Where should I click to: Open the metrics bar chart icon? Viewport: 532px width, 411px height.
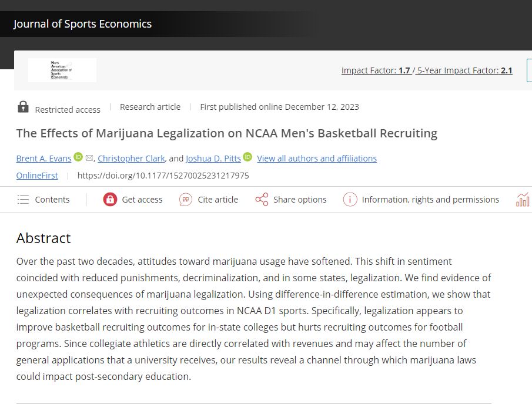523,199
